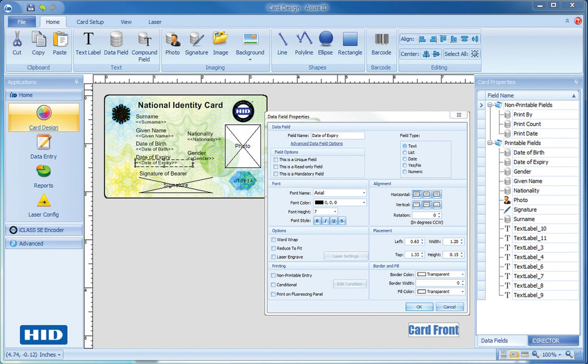Select the Signature tool
This screenshot has height=364, width=588.
click(x=196, y=44)
